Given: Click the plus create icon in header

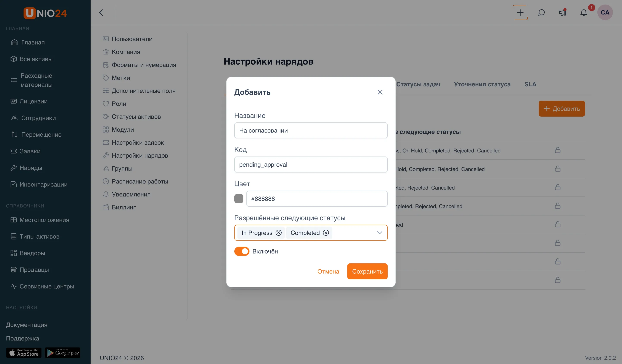Looking at the screenshot, I should (520, 13).
